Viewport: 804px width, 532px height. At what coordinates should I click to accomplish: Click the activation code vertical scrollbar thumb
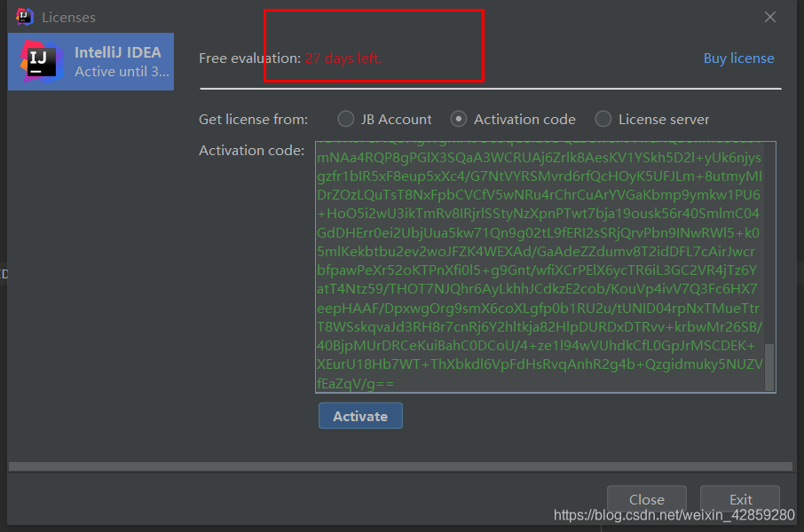[x=769, y=367]
